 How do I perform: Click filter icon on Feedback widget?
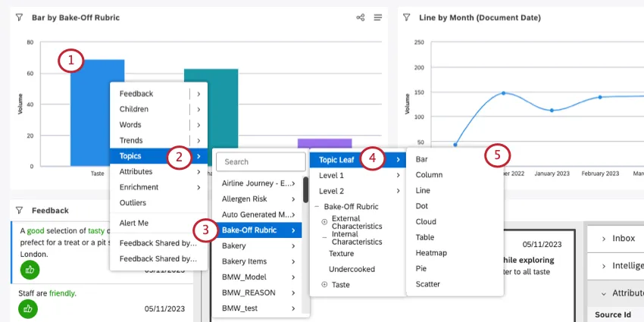(x=19, y=210)
